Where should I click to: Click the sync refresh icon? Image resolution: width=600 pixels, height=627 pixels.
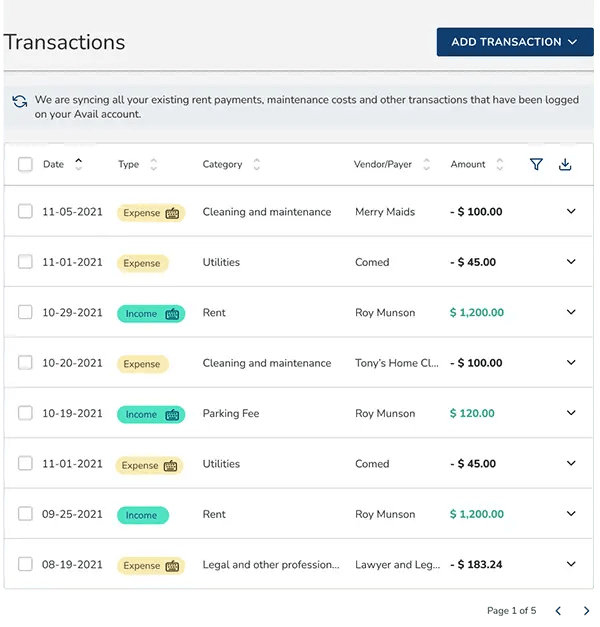[x=20, y=101]
